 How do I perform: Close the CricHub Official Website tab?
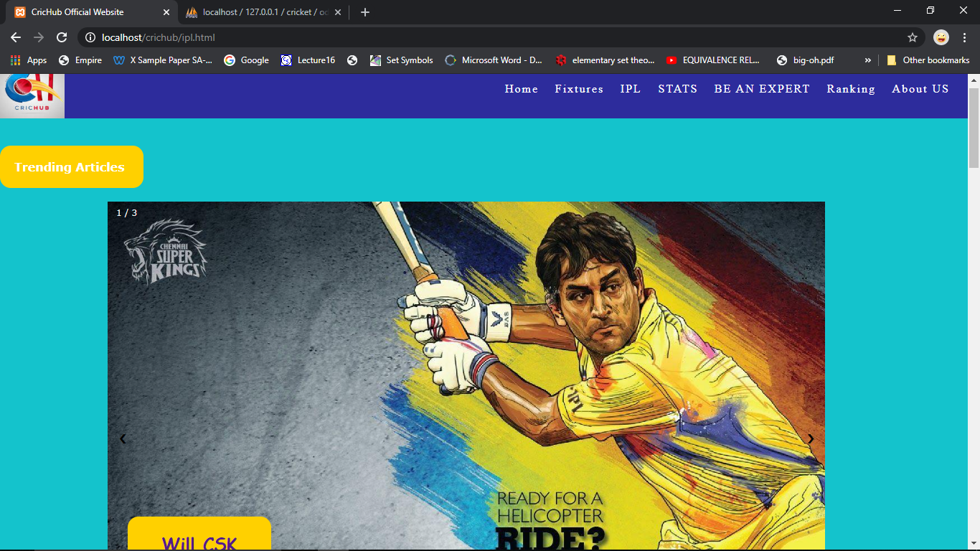coord(166,12)
